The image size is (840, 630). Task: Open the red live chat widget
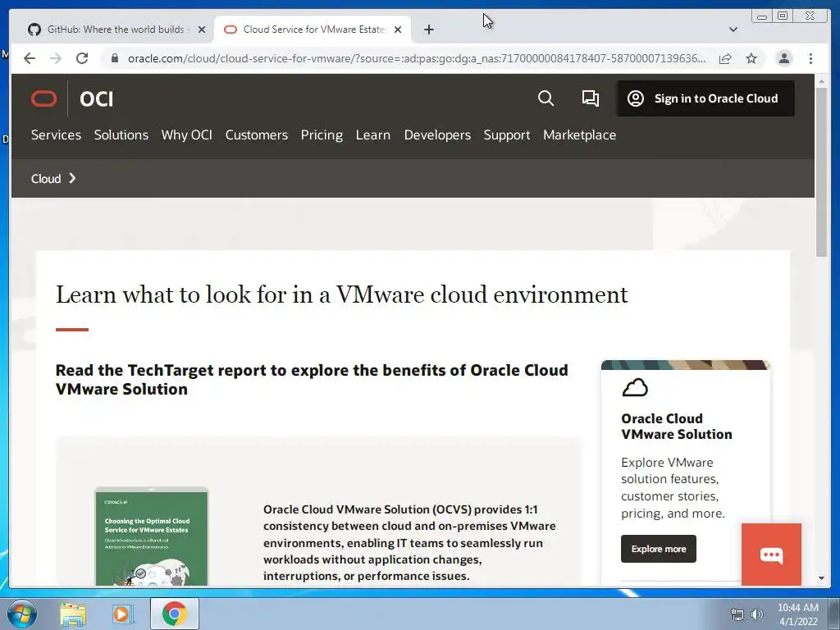point(771,555)
